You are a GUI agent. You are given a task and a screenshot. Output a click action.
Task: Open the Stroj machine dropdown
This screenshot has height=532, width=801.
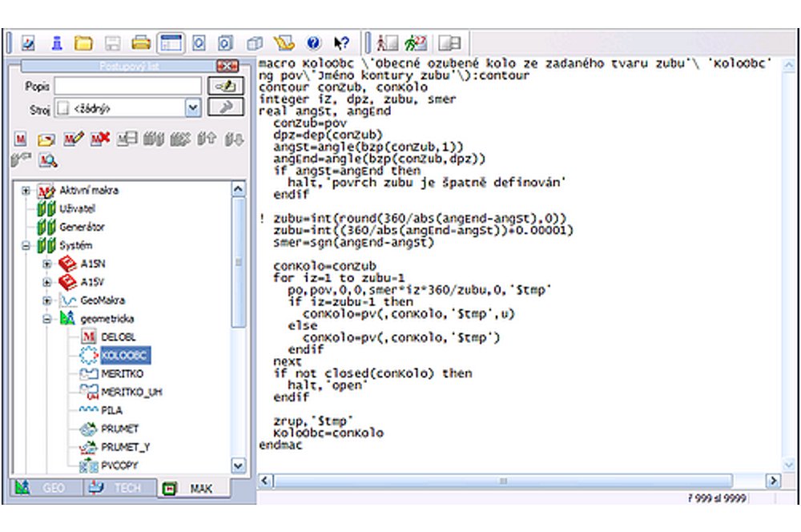pyautogui.click(x=192, y=108)
